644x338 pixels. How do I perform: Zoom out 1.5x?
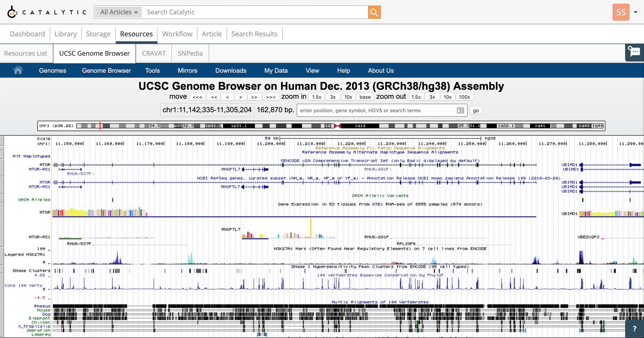pyautogui.click(x=416, y=97)
